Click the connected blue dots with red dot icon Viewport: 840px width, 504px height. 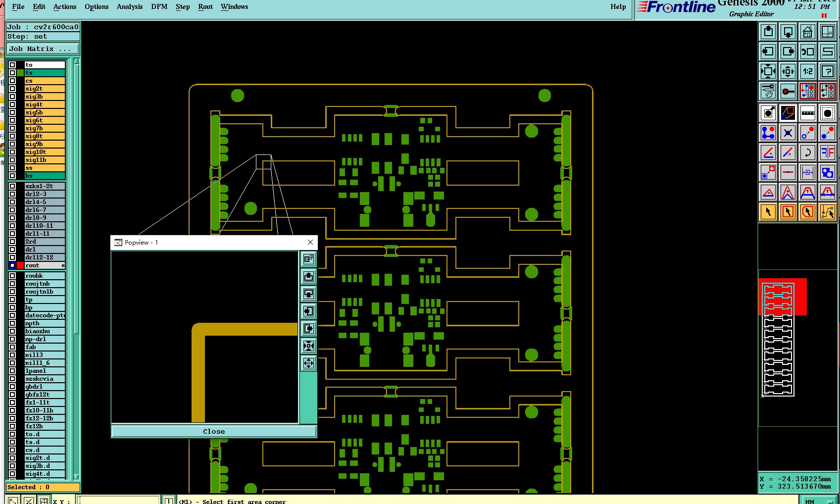click(x=768, y=133)
